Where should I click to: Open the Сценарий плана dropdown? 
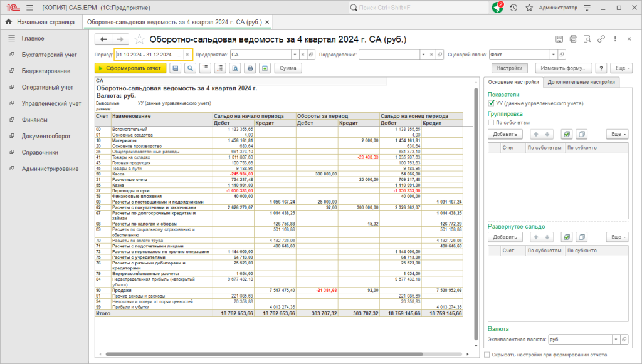coord(554,55)
